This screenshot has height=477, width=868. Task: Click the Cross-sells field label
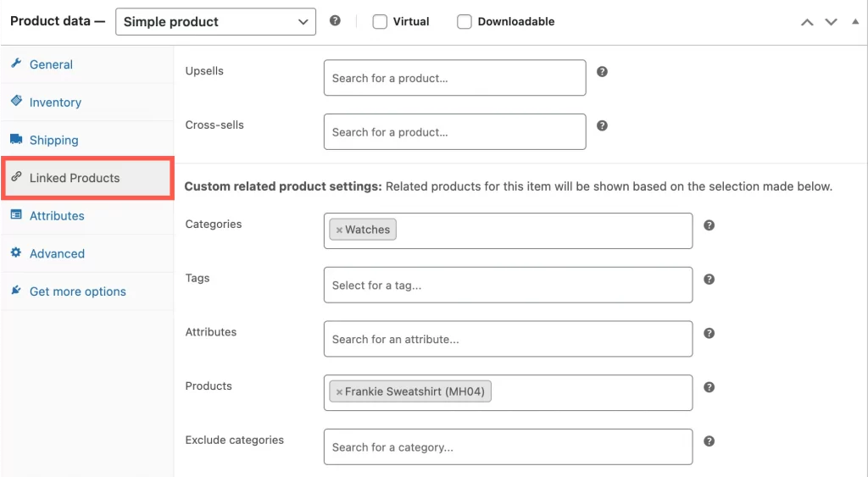pos(214,125)
